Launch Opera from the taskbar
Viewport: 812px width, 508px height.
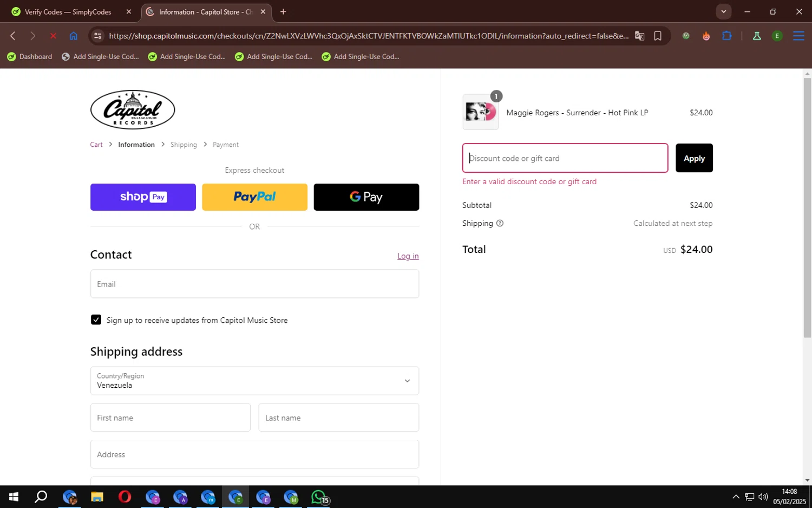125,497
